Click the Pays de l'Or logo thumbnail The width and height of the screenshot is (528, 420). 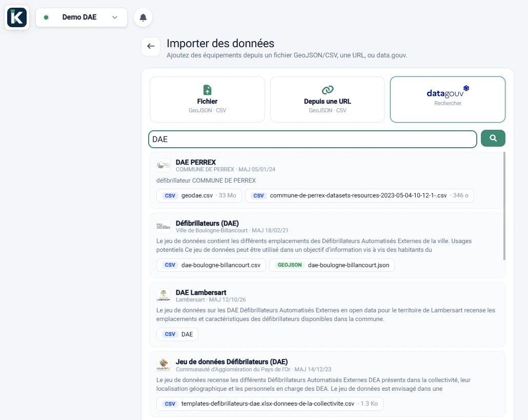tap(164, 365)
